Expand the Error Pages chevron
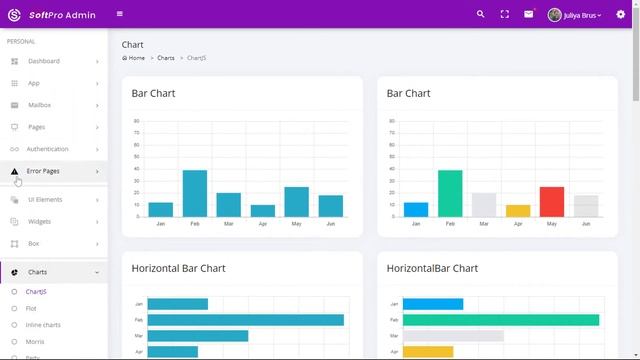Image resolution: width=640 pixels, height=360 pixels. [97, 171]
